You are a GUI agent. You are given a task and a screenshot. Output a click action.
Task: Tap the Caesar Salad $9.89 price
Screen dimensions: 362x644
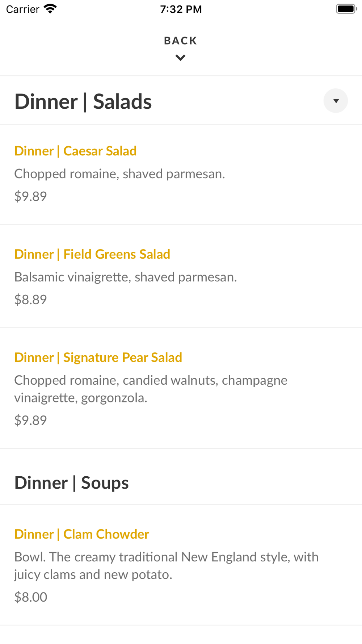pos(30,196)
